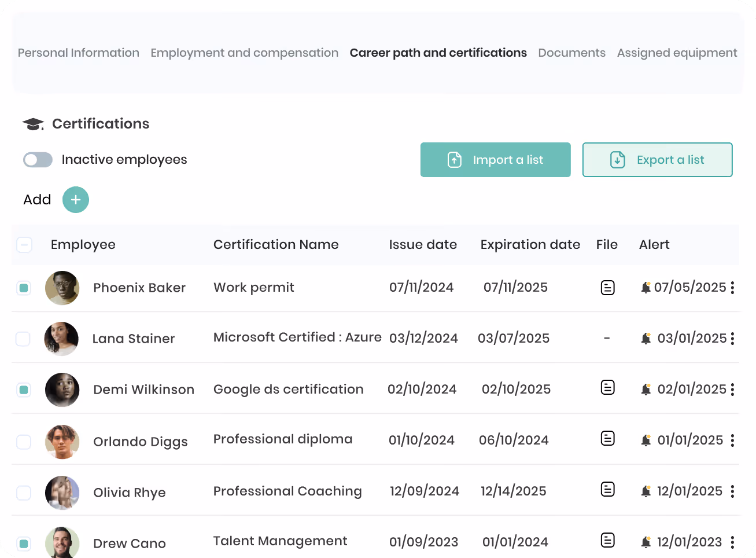Viewport: 756px width, 558px height.
Task: Click the Certifications graduation cap icon
Action: point(33,124)
